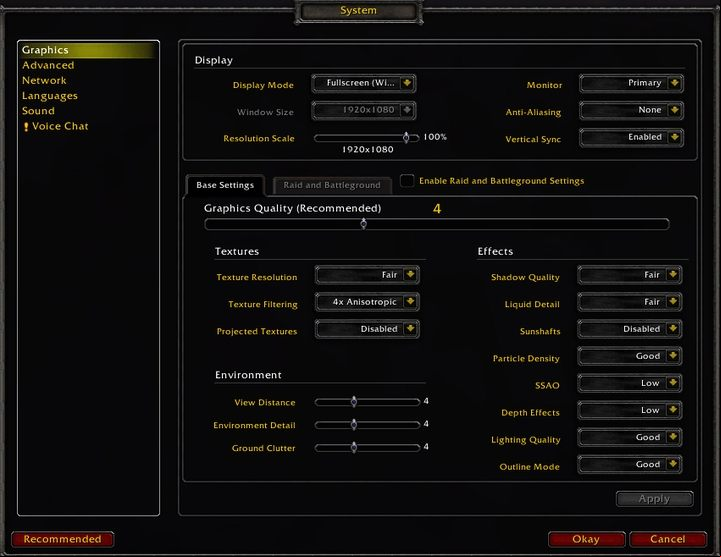Image resolution: width=721 pixels, height=557 pixels.
Task: Click the Graphics Quality slider handle
Action: pyautogui.click(x=363, y=224)
